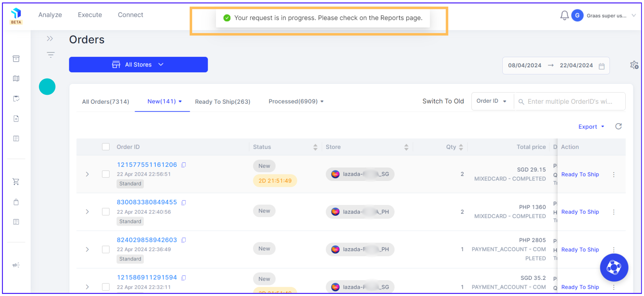Mark order 121577551161206 Ready To Ship
Image resolution: width=644 pixels, height=296 pixels.
[580, 174]
